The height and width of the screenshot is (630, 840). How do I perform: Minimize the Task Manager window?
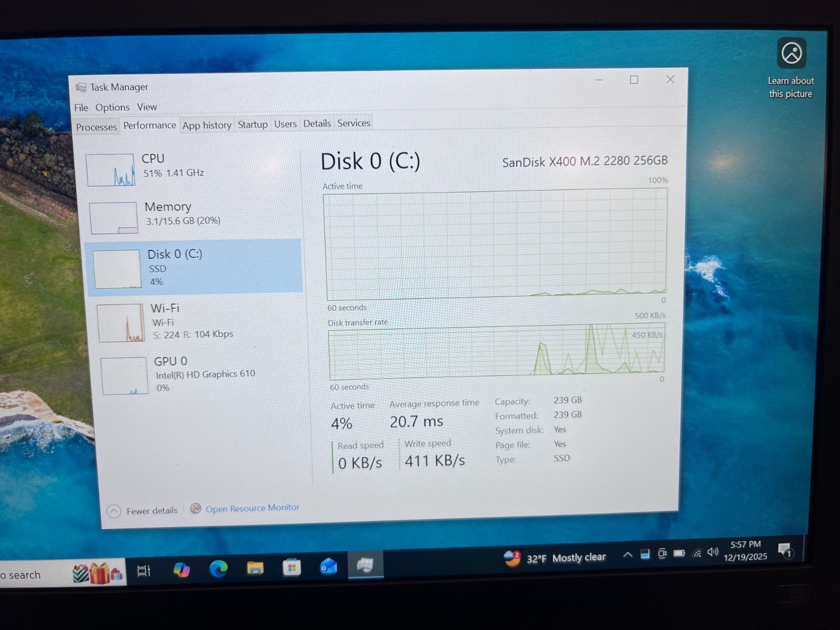click(598, 80)
